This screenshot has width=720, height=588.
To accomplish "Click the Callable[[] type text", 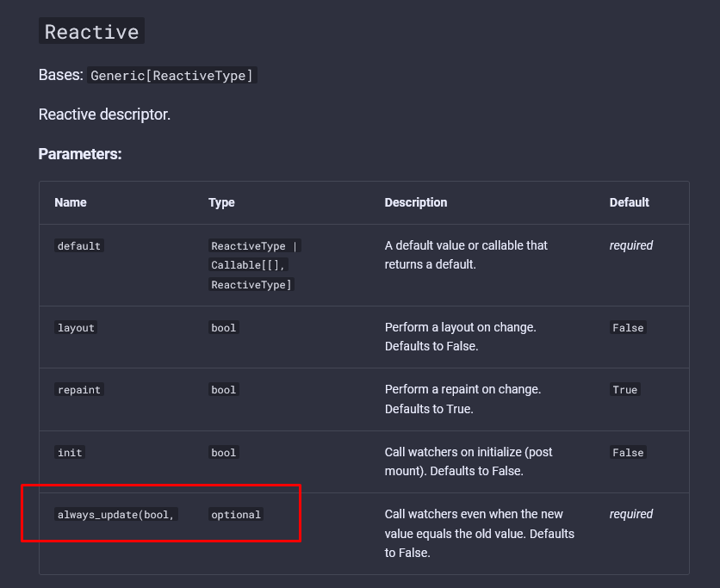I will point(248,264).
